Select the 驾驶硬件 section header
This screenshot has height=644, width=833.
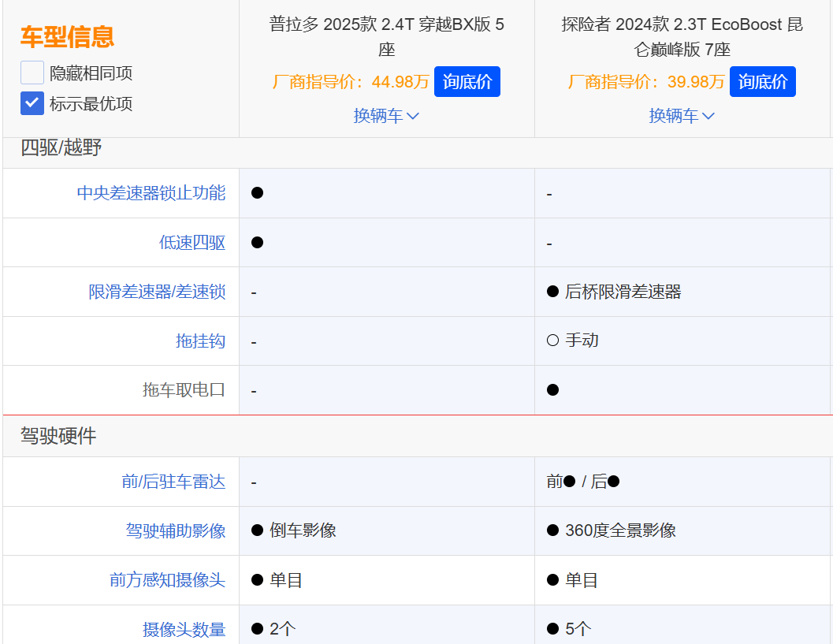[x=58, y=436]
